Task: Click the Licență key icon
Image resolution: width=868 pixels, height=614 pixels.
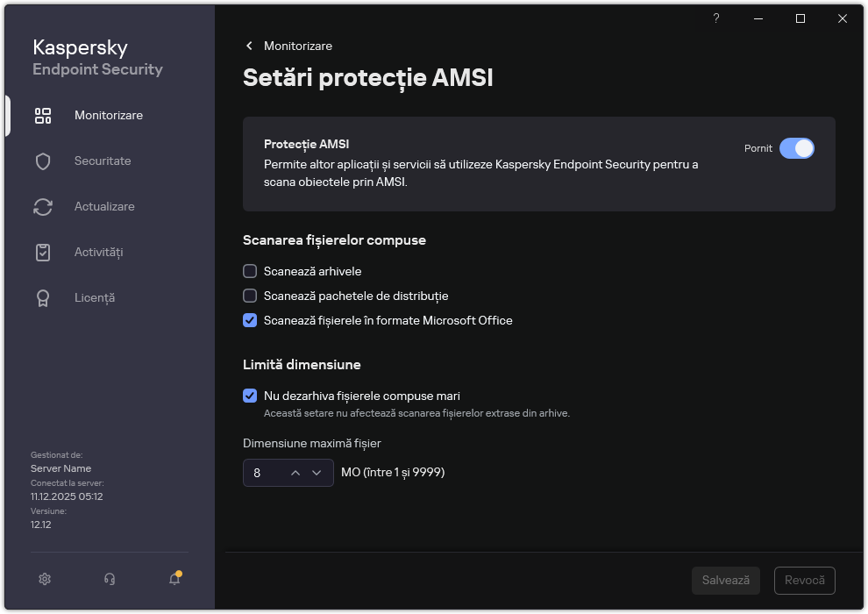Action: (42, 297)
